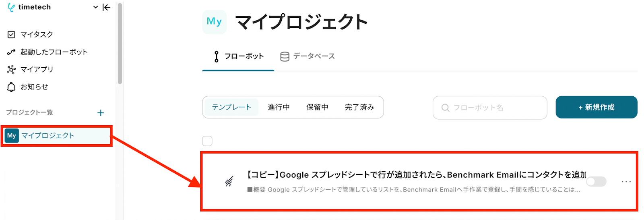Switch to the データベース tab
The image size is (644, 220).
coord(308,56)
